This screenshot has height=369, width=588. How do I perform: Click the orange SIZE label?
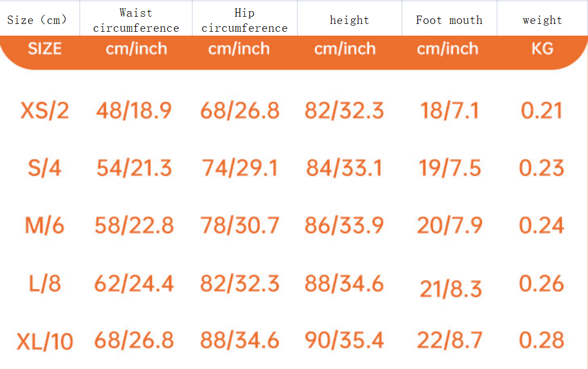point(45,49)
